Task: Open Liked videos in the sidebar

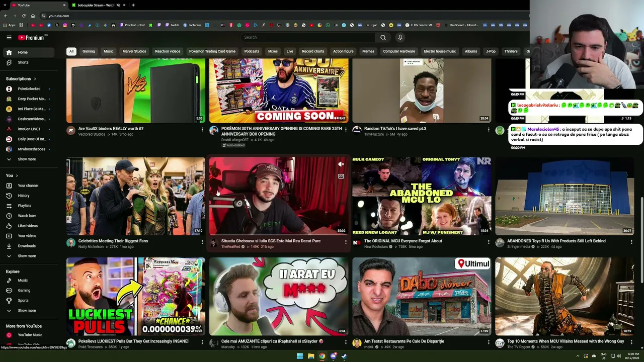Action: [28, 226]
